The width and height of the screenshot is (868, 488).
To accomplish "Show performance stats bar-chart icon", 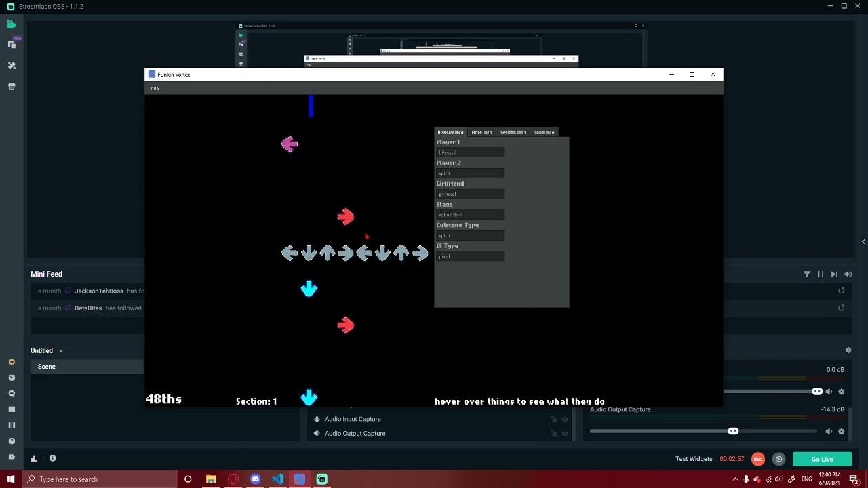I will [x=33, y=459].
